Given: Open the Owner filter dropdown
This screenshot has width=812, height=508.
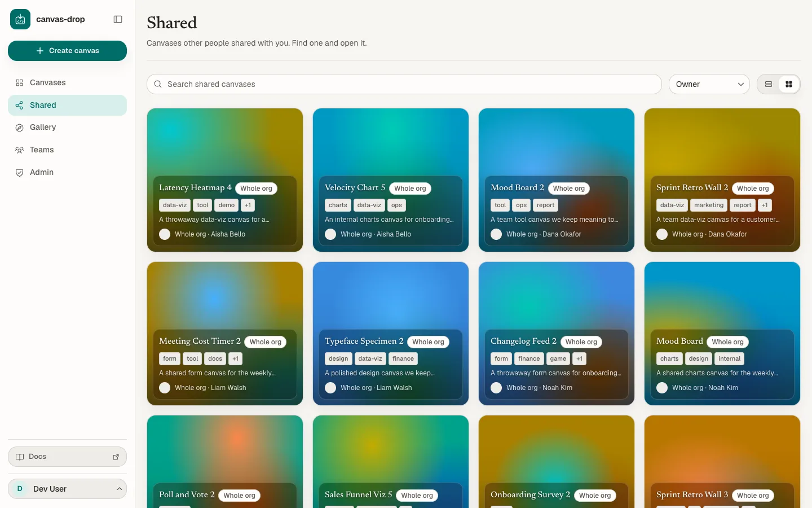Looking at the screenshot, I should pyautogui.click(x=709, y=84).
